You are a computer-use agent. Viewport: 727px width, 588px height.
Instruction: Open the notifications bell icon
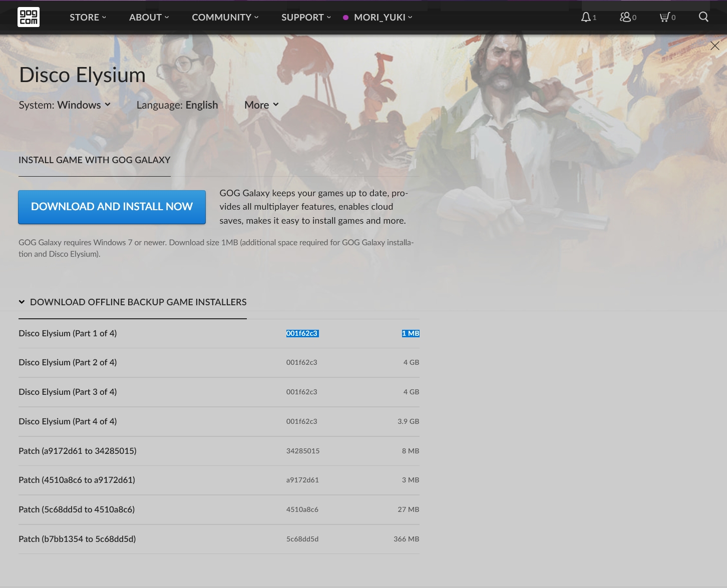586,17
